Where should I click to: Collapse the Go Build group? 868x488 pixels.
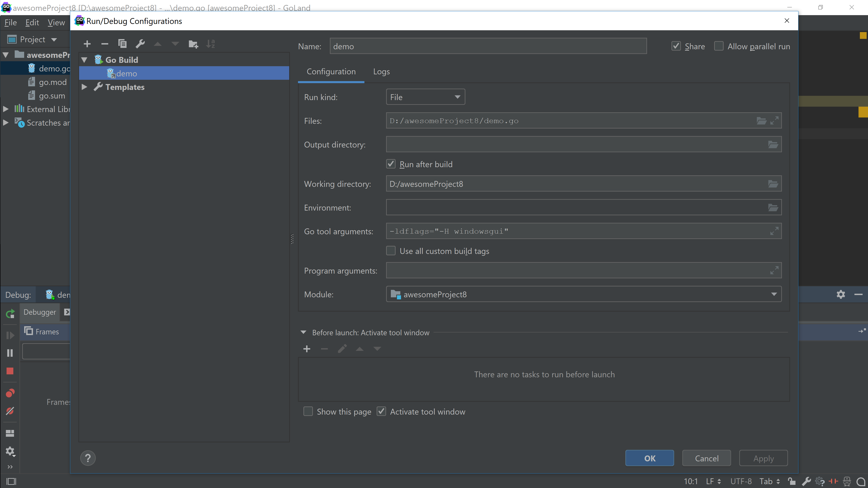click(84, 60)
